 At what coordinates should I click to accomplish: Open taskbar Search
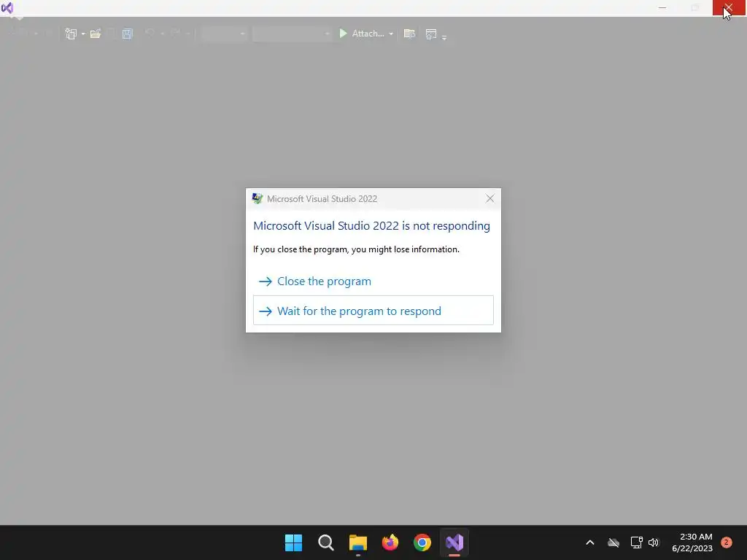pos(326,542)
